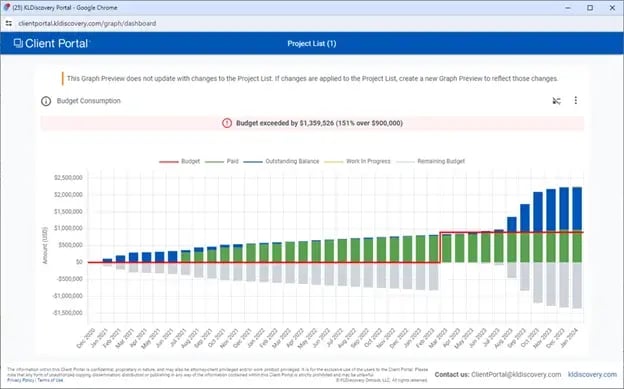The image size is (624, 389).
Task: Click the Privacy Policy link
Action: 21,380
